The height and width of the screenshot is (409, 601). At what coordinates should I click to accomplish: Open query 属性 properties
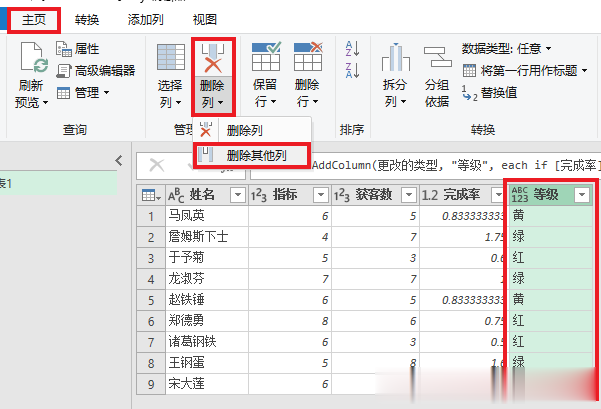78,49
